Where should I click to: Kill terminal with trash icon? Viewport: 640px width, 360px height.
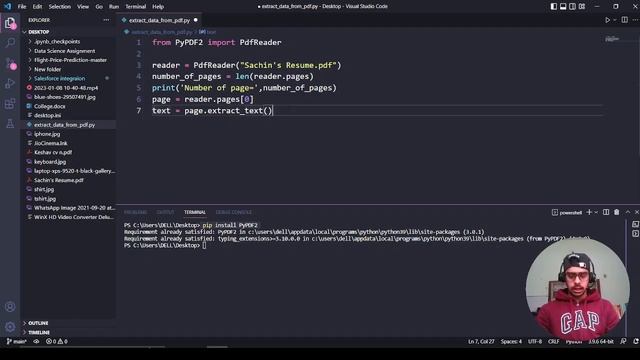[x=617, y=212]
